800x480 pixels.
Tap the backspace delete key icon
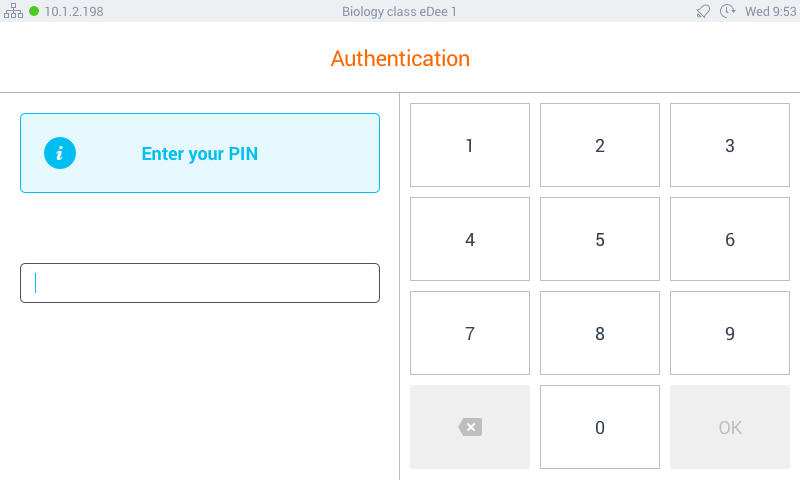470,427
